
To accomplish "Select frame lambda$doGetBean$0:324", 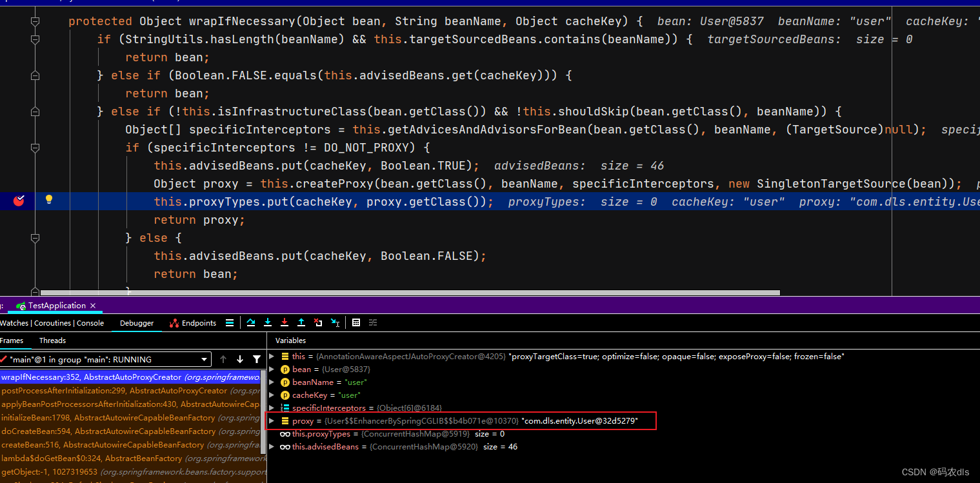I will (x=130, y=458).
